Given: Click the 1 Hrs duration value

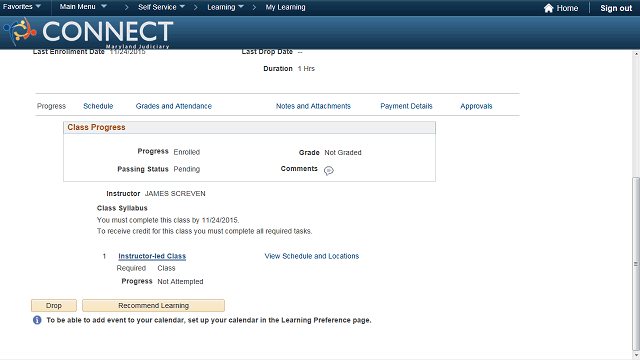Looking at the screenshot, I should (306, 69).
